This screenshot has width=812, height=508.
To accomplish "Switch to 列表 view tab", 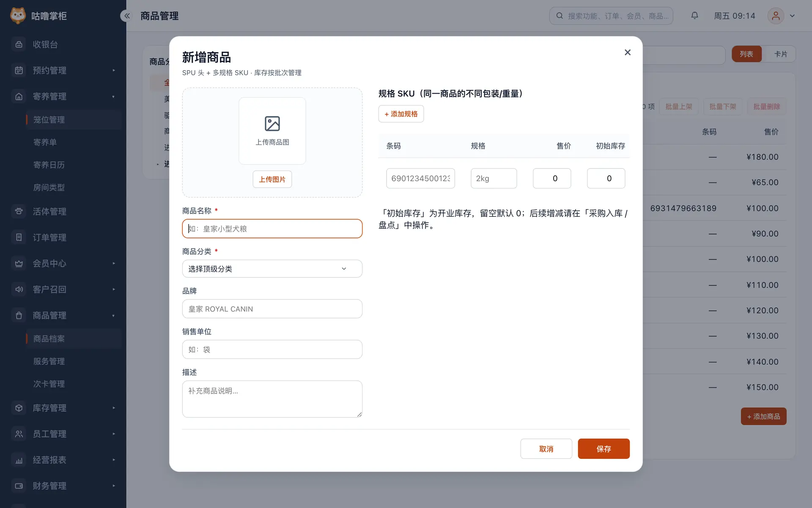I will tap(746, 54).
